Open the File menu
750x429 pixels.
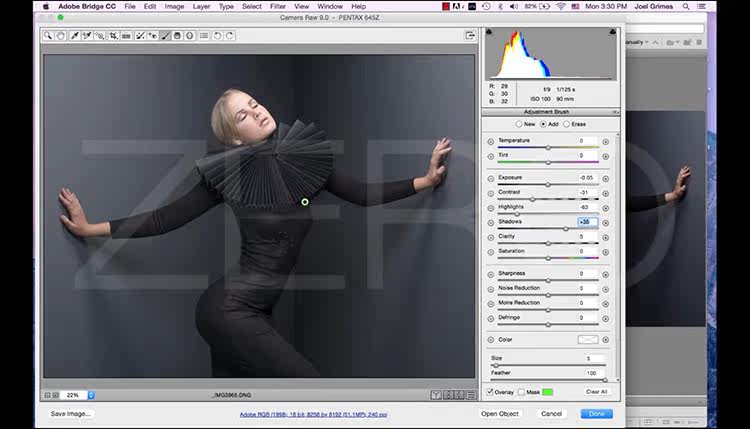130,6
